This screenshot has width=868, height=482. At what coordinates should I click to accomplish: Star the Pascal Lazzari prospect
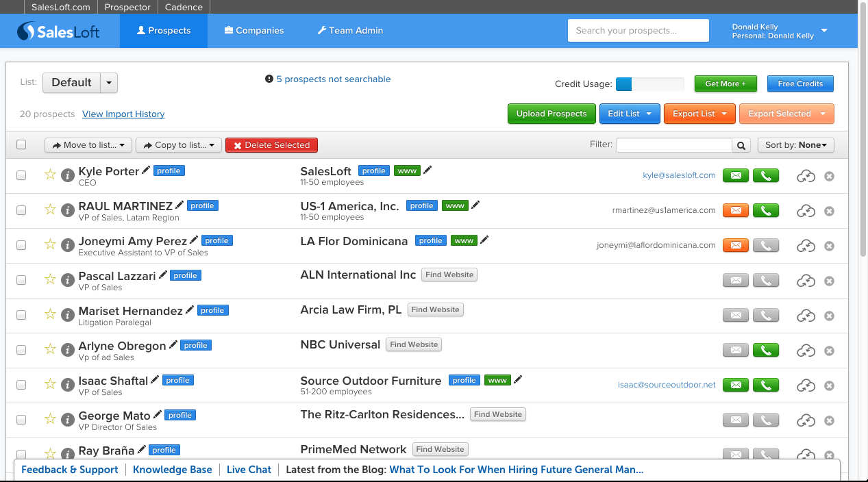tap(50, 279)
